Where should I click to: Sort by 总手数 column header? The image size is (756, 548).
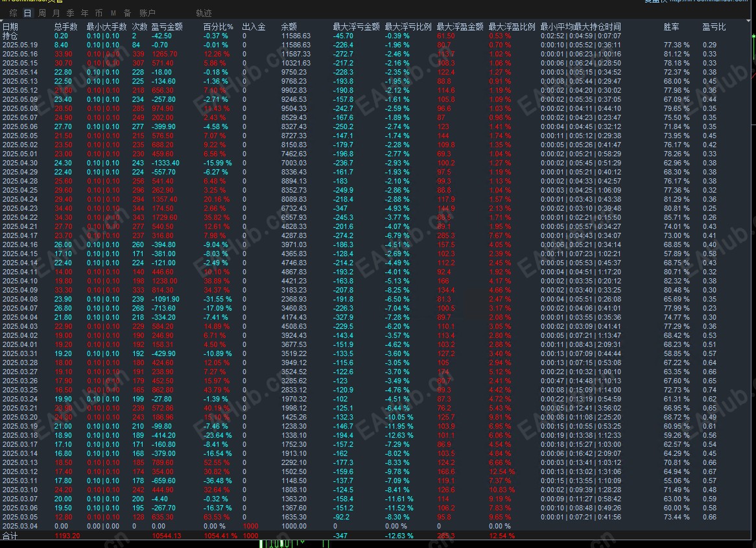tap(65, 27)
